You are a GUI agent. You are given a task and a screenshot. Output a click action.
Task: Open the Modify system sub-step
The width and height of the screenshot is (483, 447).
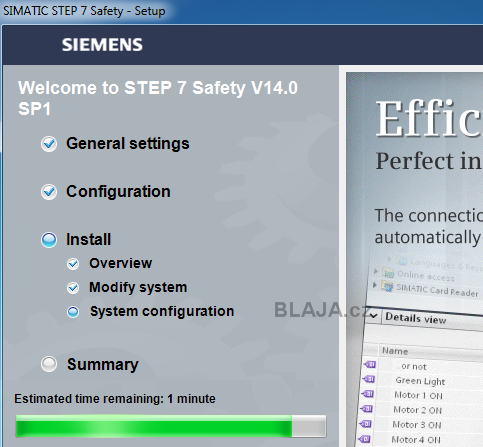pyautogui.click(x=138, y=287)
